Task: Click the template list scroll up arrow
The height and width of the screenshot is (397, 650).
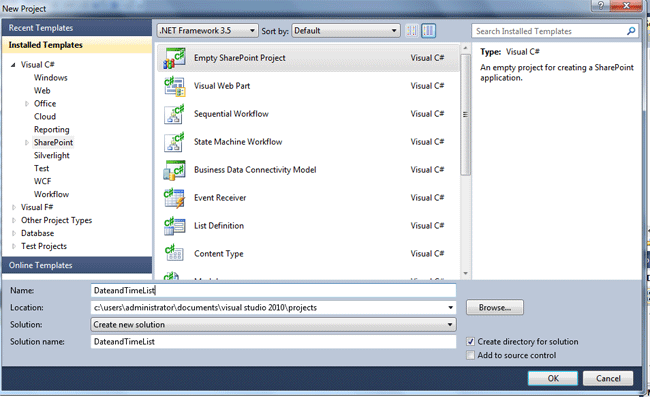Action: [x=465, y=48]
